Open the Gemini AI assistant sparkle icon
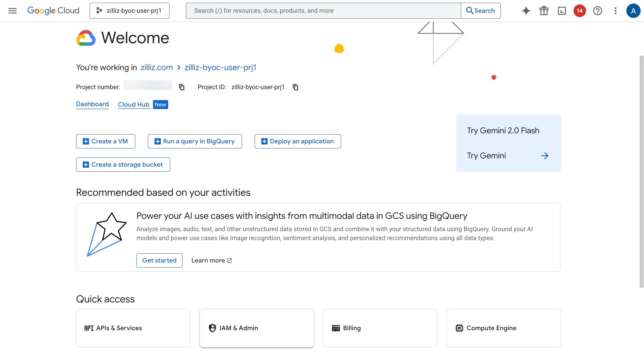This screenshot has height=353, width=644. pyautogui.click(x=526, y=11)
